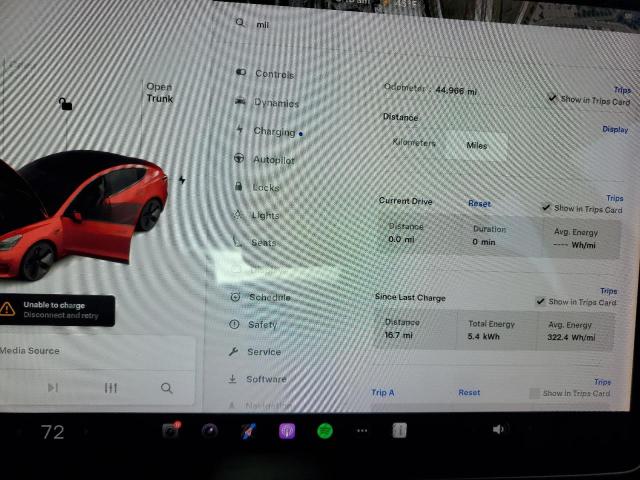640x480 pixels.
Task: Tap the Lights bulb icon
Action: [x=237, y=214]
